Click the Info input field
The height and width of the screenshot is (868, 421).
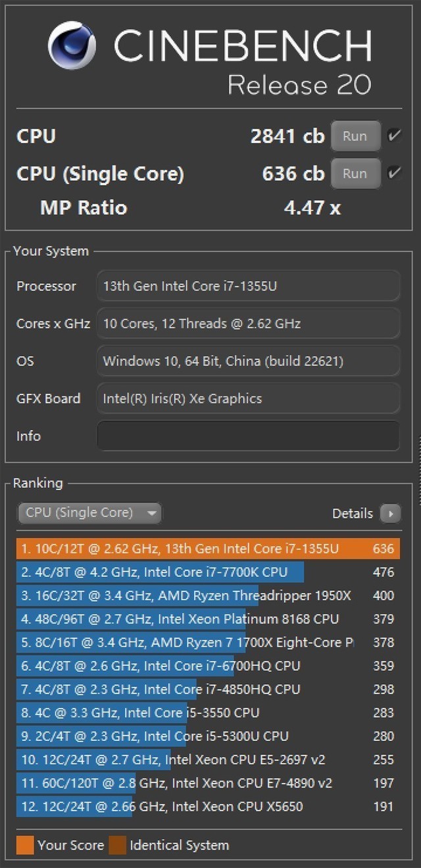coord(248,436)
